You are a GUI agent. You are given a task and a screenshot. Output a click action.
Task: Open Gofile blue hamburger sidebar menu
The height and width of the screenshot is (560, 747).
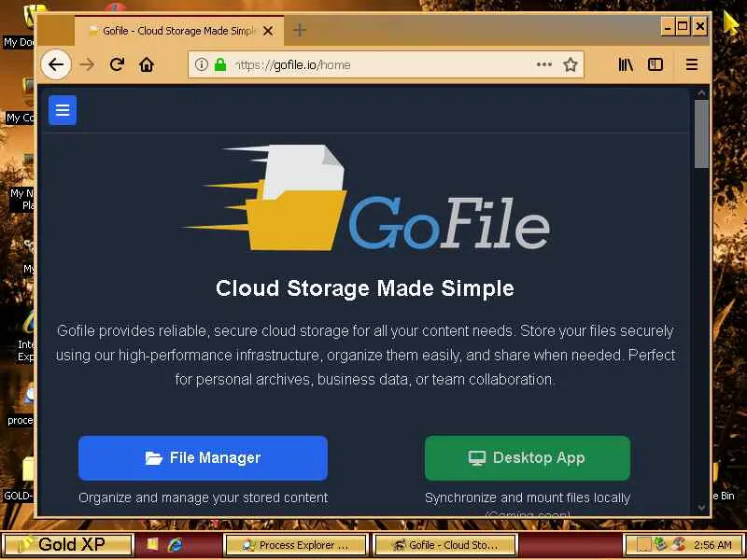(x=63, y=110)
